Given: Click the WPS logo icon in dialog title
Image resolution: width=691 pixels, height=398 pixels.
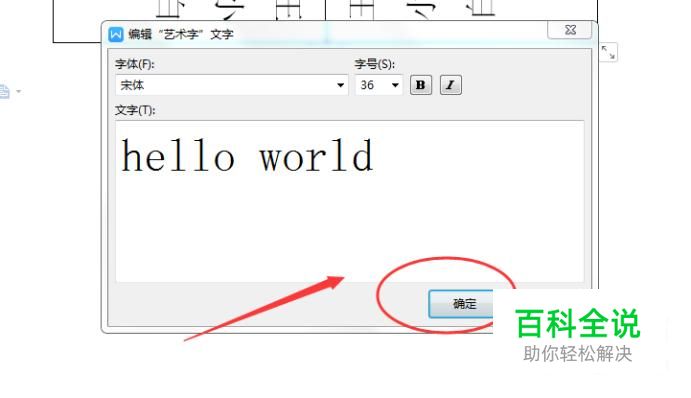Looking at the screenshot, I should pyautogui.click(x=116, y=34).
